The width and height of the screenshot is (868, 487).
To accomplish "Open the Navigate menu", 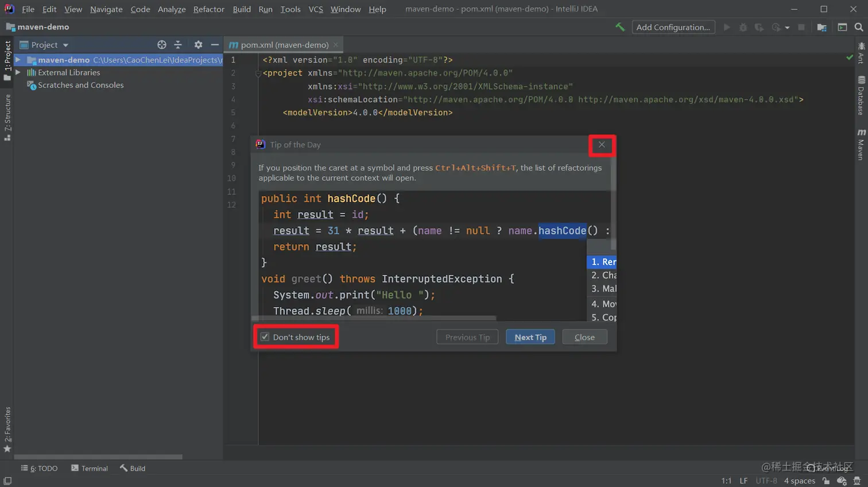I will tap(106, 9).
